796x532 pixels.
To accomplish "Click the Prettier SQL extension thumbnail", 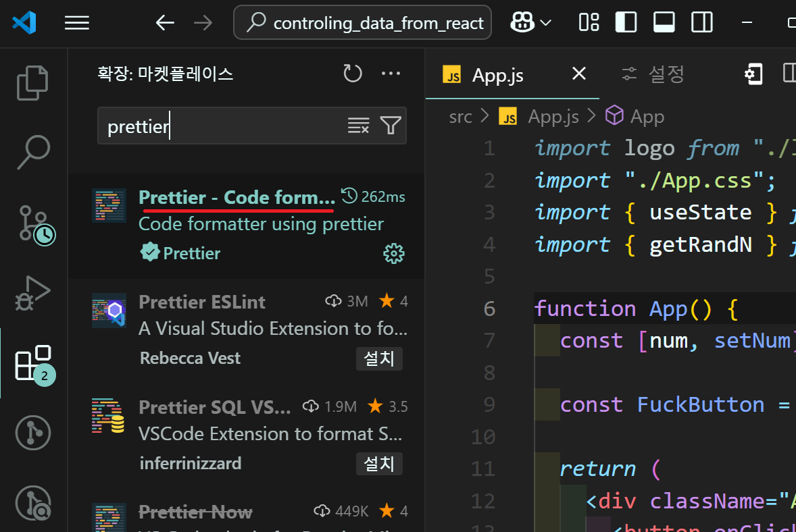I will tap(109, 415).
